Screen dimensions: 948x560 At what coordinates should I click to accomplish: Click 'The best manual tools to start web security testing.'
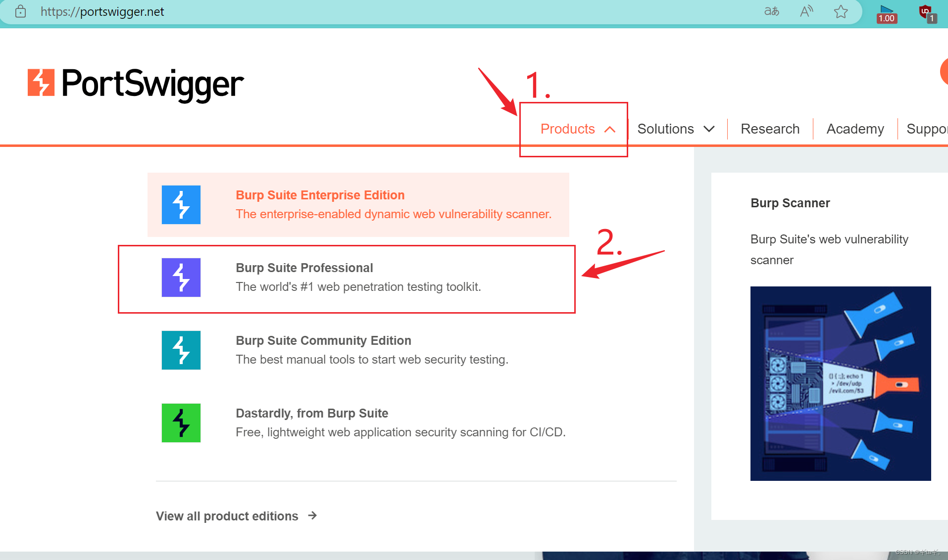pyautogui.click(x=372, y=360)
